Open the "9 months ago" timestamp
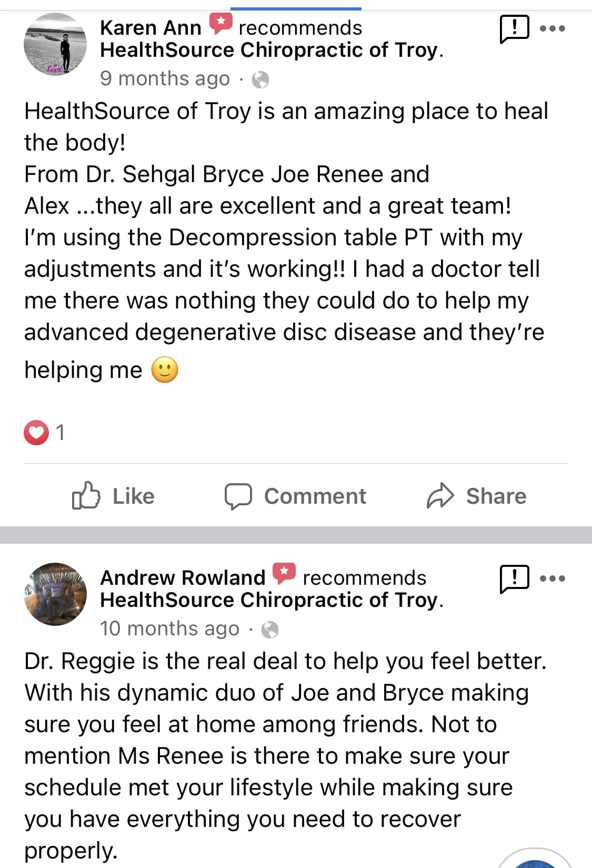 point(165,79)
